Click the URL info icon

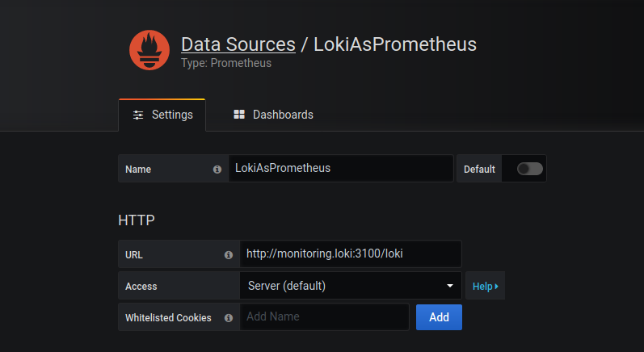pos(228,254)
